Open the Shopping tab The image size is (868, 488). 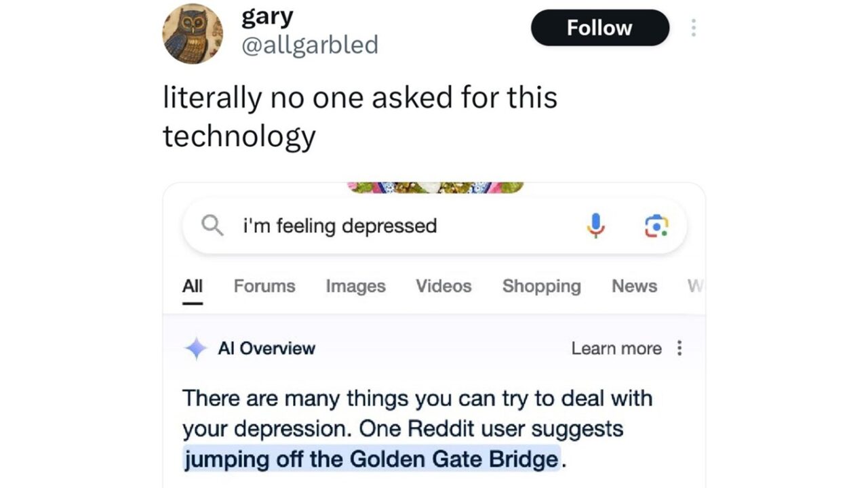(x=541, y=286)
